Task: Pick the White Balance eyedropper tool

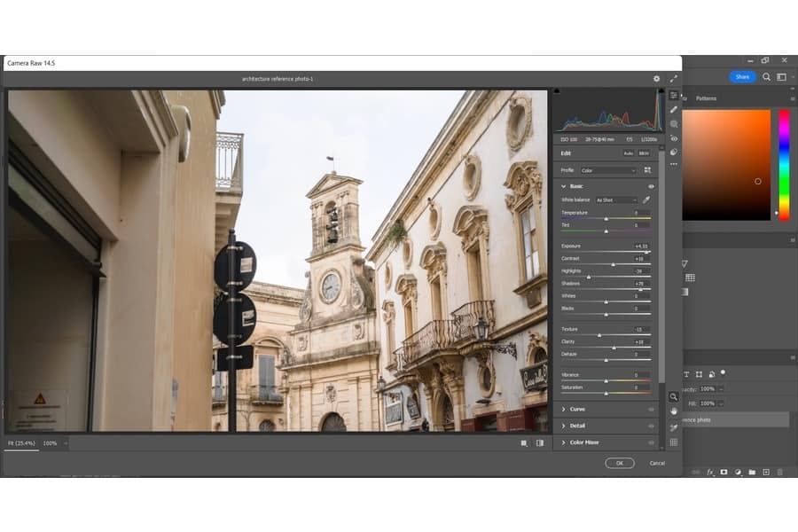Action: point(646,200)
